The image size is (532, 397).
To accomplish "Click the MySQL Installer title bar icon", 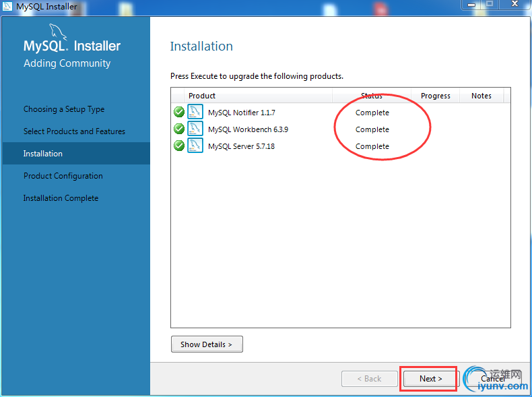I will (x=7, y=6).
